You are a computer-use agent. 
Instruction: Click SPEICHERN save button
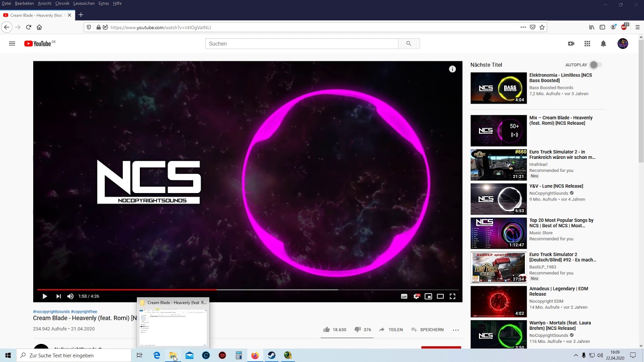coord(427,330)
